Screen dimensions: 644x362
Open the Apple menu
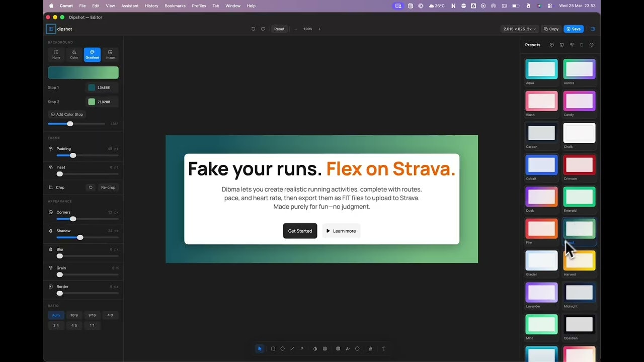pos(51,6)
